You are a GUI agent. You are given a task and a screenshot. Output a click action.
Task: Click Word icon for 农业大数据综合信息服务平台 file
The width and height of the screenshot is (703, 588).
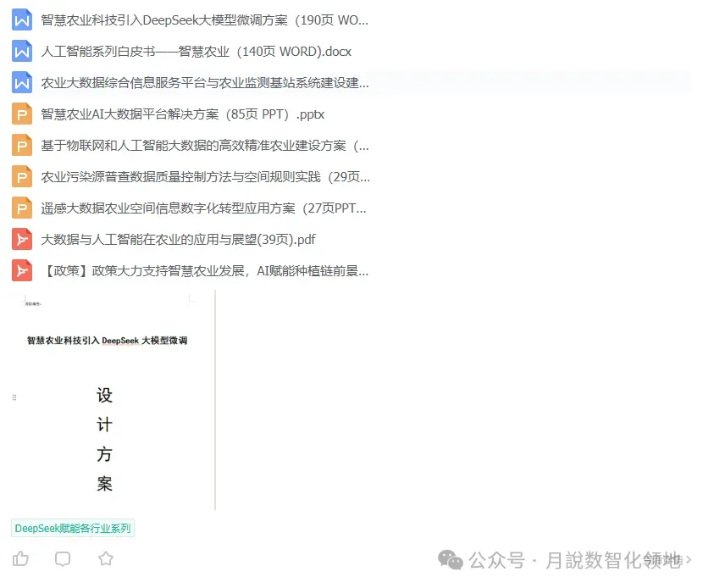pyautogui.click(x=21, y=82)
